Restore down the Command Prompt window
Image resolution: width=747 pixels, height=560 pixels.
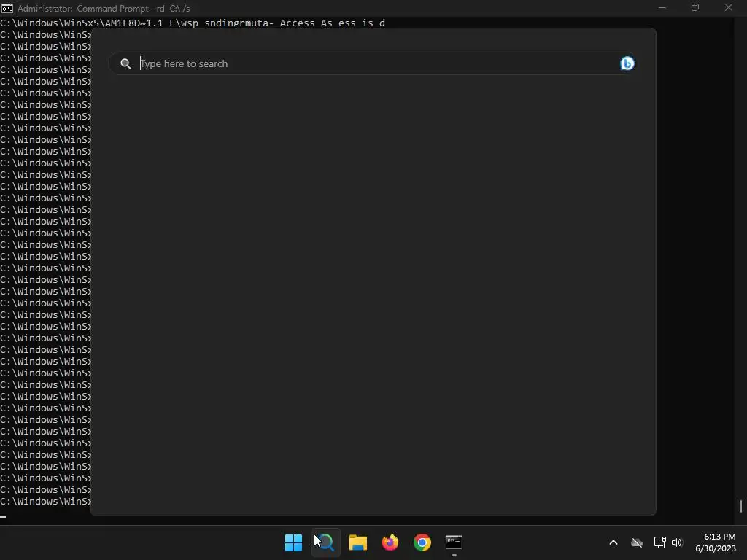pyautogui.click(x=695, y=7)
